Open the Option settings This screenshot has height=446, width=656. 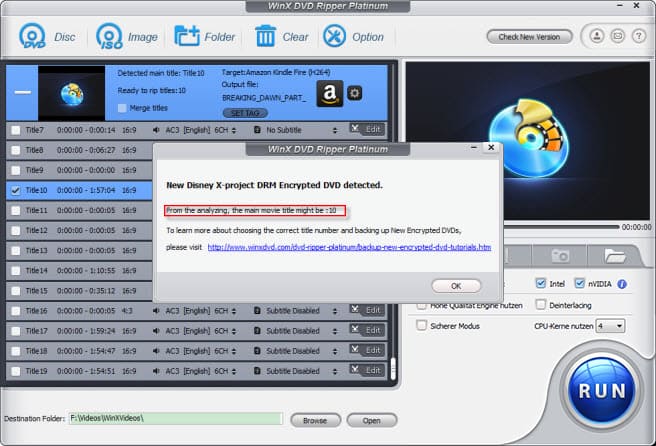point(354,37)
